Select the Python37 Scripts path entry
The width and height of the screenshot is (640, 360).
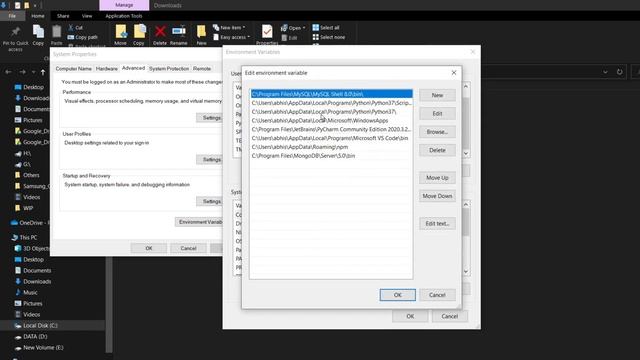tap(331, 103)
